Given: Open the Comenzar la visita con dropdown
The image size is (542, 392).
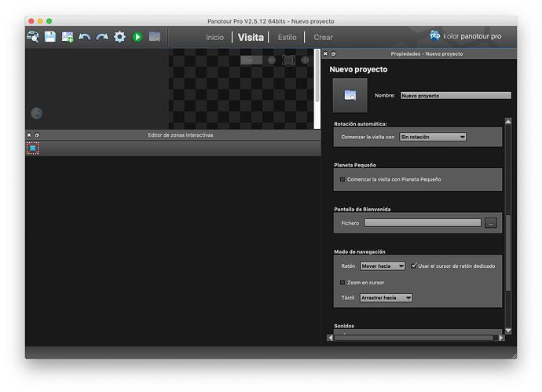Looking at the screenshot, I should [x=433, y=137].
